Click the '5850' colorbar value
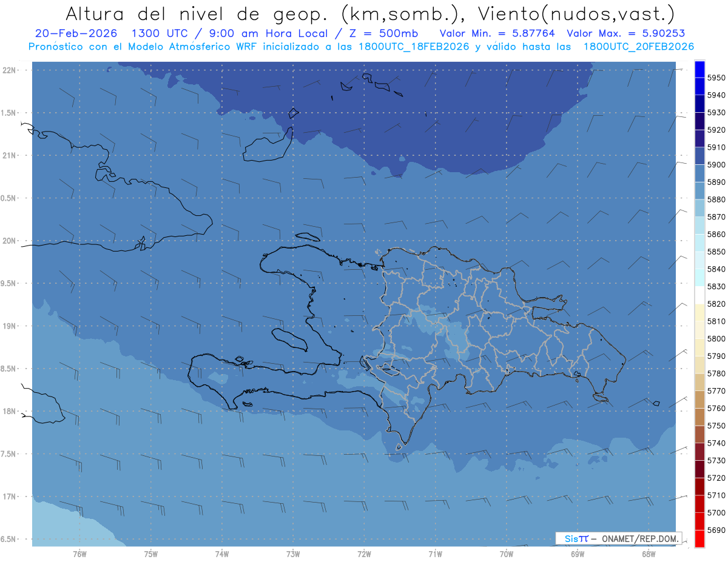 (716, 252)
